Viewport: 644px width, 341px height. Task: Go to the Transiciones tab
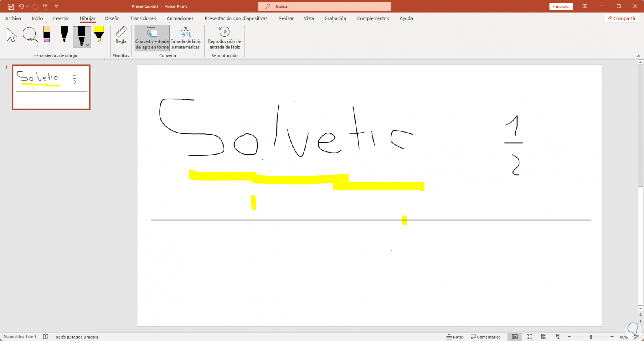click(x=143, y=18)
